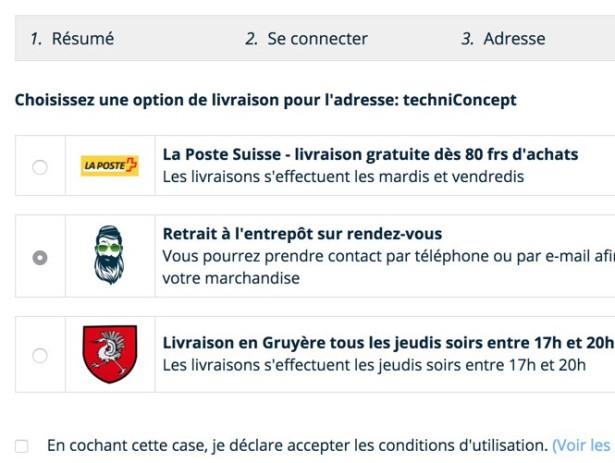Screen dimensions: 615x463
Task: Click the terms acceptance declaration text
Action: click(x=297, y=445)
